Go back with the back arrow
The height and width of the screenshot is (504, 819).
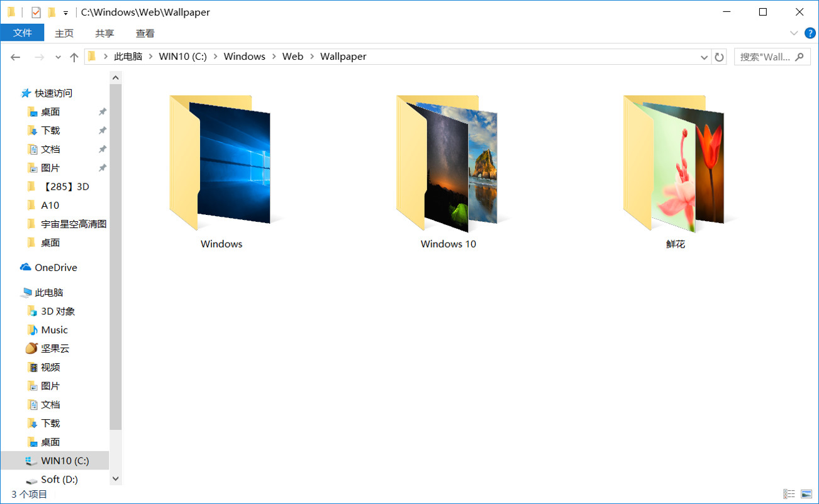(16, 57)
